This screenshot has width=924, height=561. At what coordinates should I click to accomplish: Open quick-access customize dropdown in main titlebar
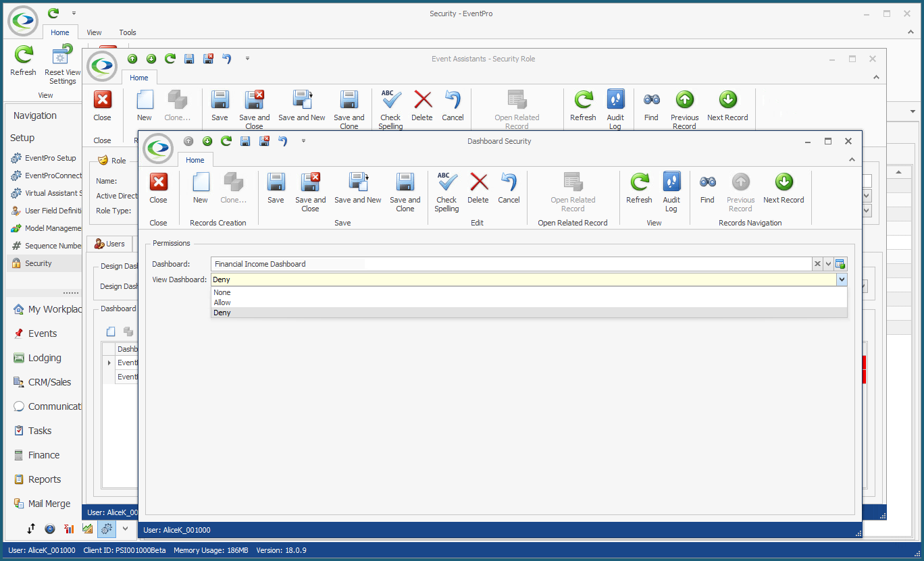pyautogui.click(x=74, y=13)
